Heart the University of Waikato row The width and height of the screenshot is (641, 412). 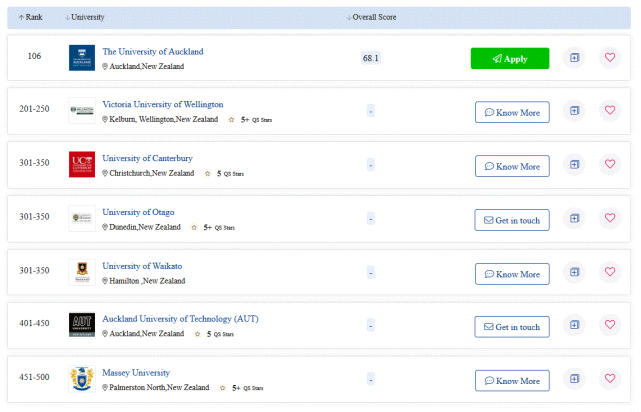tap(609, 273)
